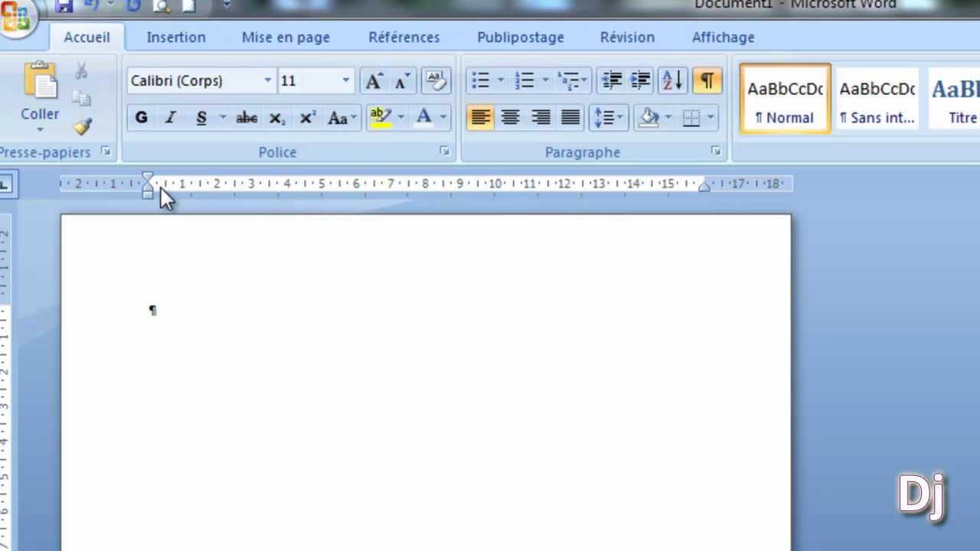This screenshot has height=551, width=980.
Task: Open the Publipostage tab
Action: click(521, 37)
